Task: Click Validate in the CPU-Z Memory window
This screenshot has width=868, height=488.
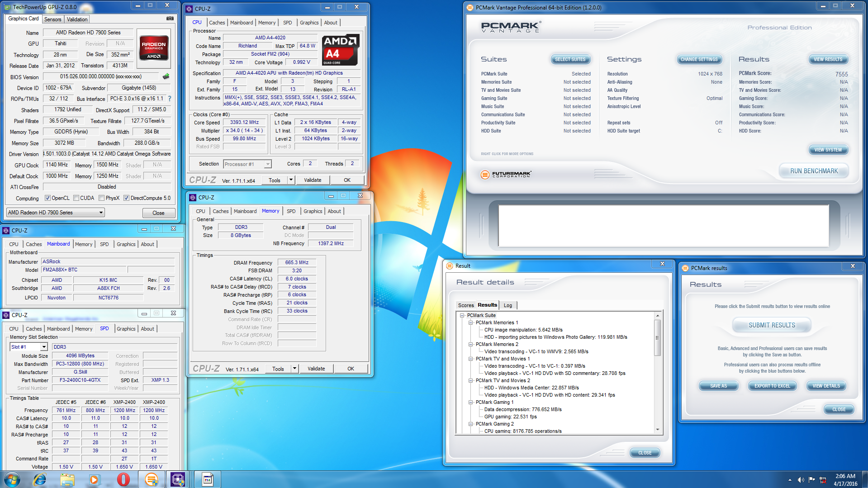Action: 316,369
